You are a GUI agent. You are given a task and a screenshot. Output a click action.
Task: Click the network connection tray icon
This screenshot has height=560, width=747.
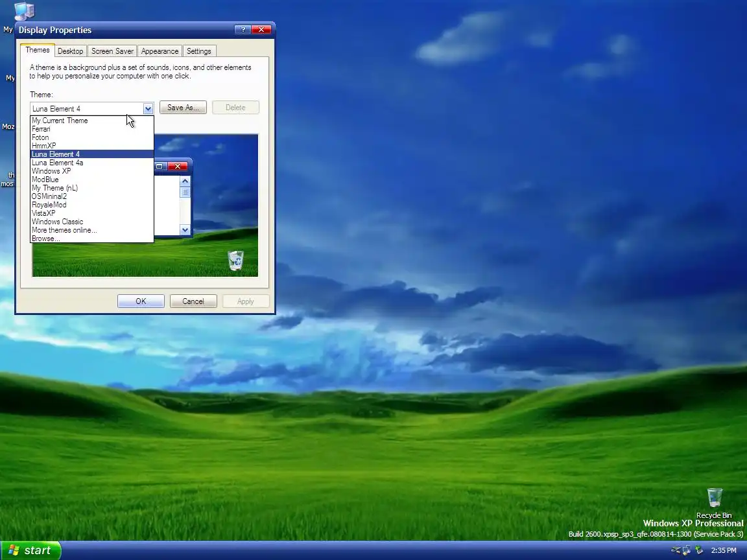(x=676, y=550)
